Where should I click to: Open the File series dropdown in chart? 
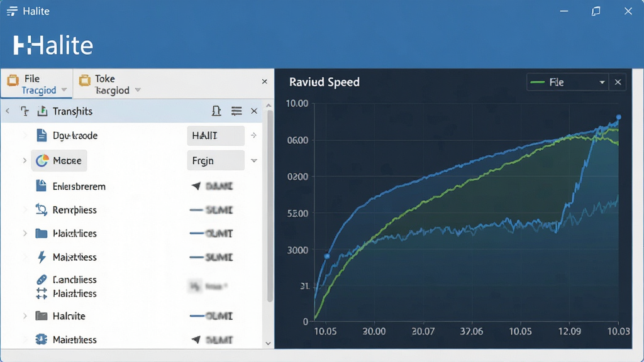tap(602, 82)
